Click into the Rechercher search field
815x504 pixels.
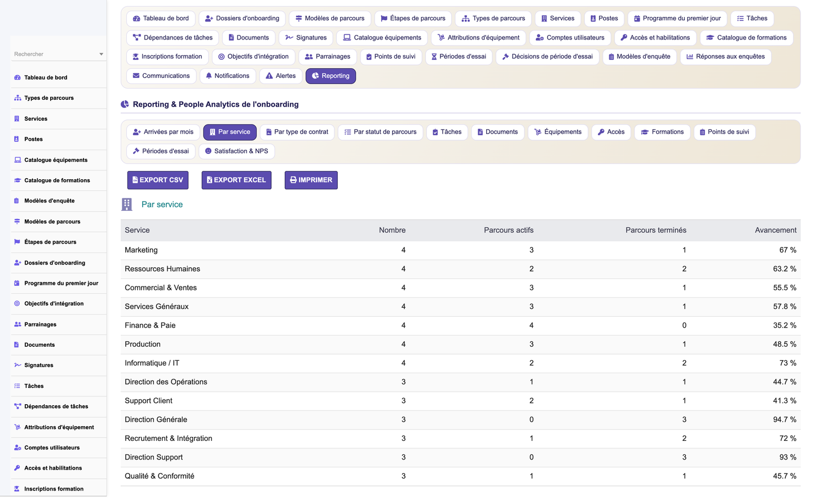pos(55,54)
